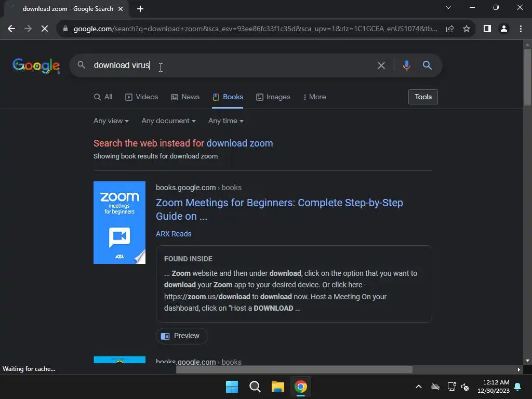Click the forward navigation arrow
The height and width of the screenshot is (399, 532).
(28, 29)
